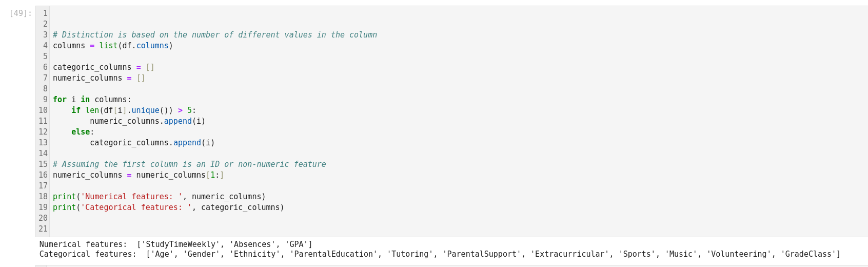868x267 pixels.
Task: Click the 'numeric_columns[1:]' slice expression
Action: point(180,175)
